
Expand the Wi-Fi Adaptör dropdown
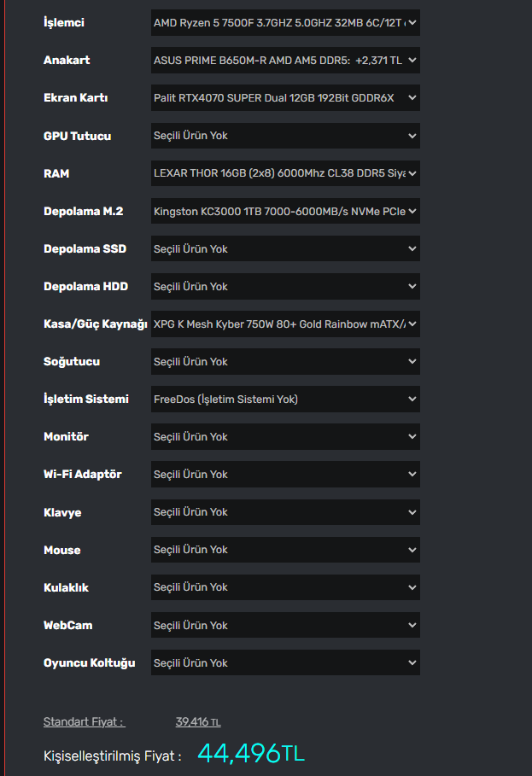(x=285, y=475)
